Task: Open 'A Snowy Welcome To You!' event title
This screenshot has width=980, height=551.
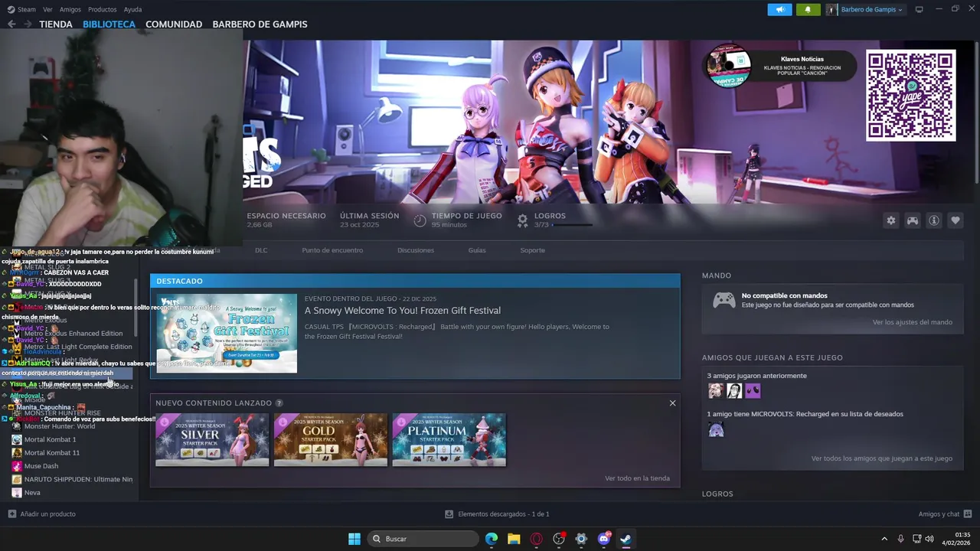Action: coord(403,310)
